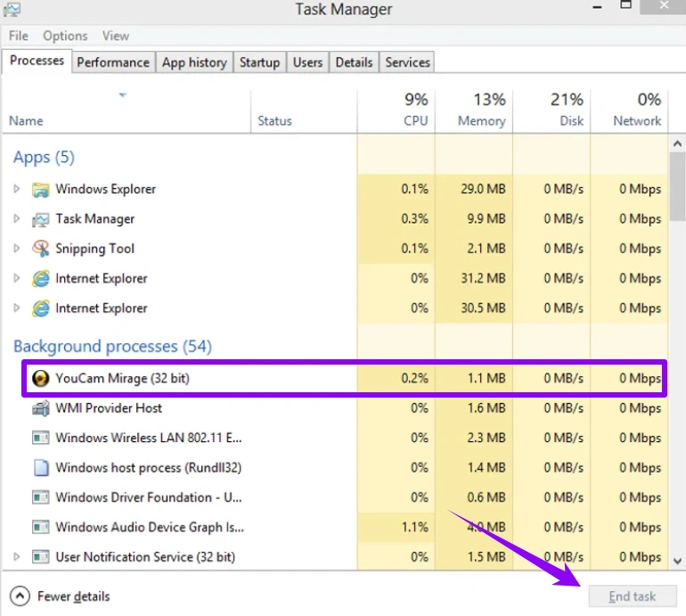686x616 pixels.
Task: Click the scrollbar down arrow
Action: [x=678, y=562]
